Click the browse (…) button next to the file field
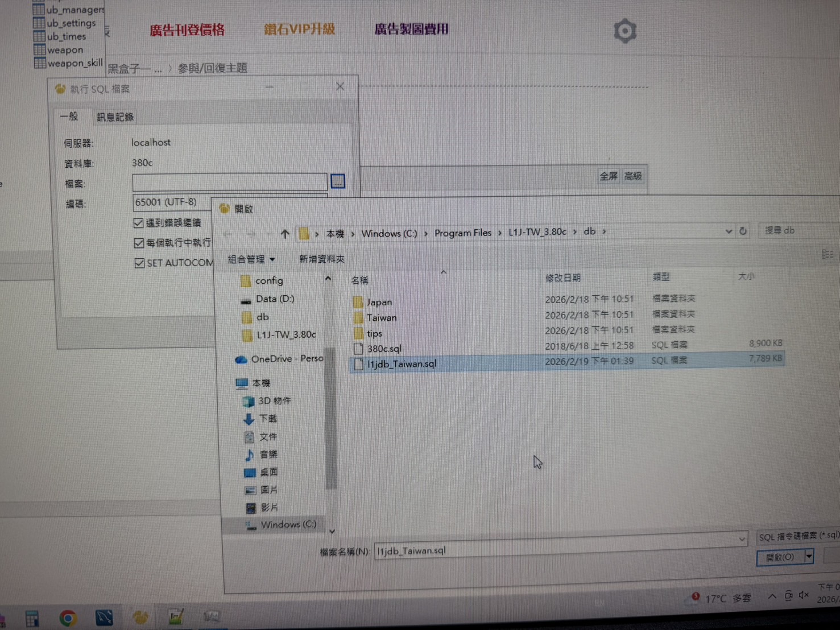This screenshot has width=840, height=630. tap(338, 181)
